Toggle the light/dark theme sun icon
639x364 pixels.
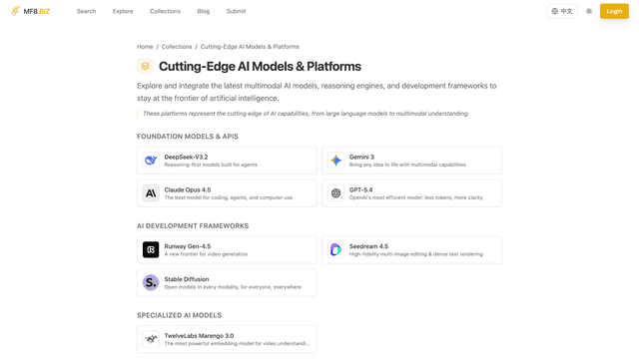tap(589, 11)
